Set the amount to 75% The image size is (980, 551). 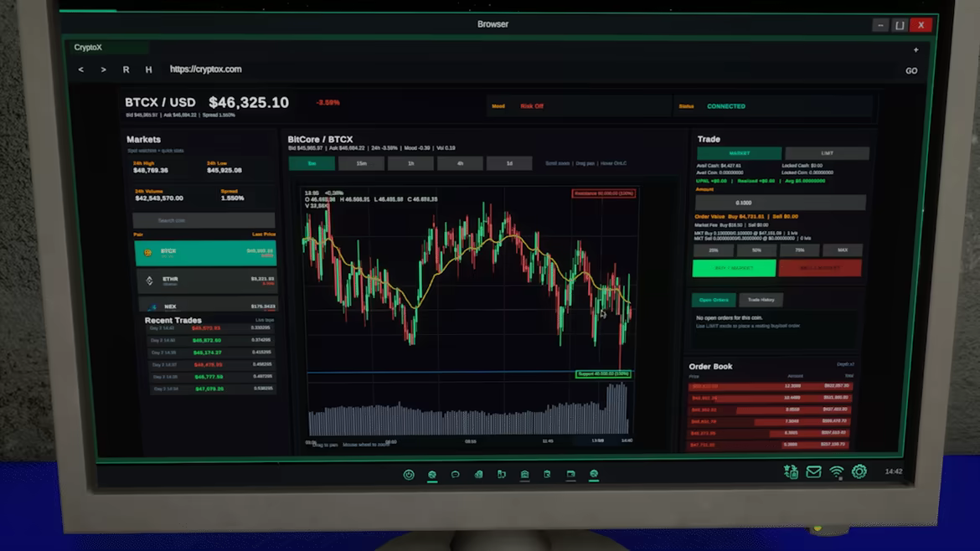coord(799,250)
